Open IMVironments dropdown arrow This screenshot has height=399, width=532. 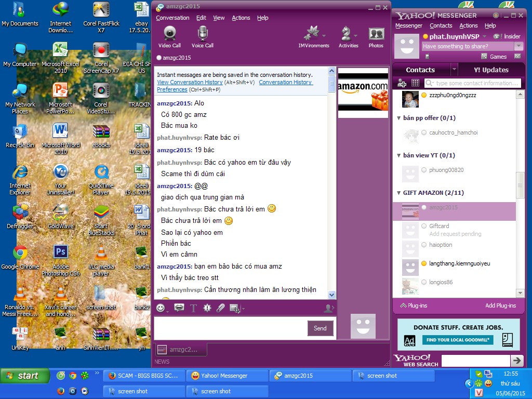point(324,35)
